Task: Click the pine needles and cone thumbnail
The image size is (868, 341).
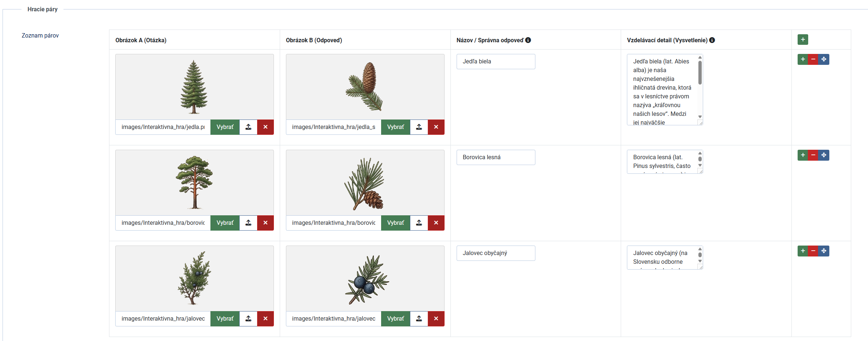Action: (x=365, y=183)
